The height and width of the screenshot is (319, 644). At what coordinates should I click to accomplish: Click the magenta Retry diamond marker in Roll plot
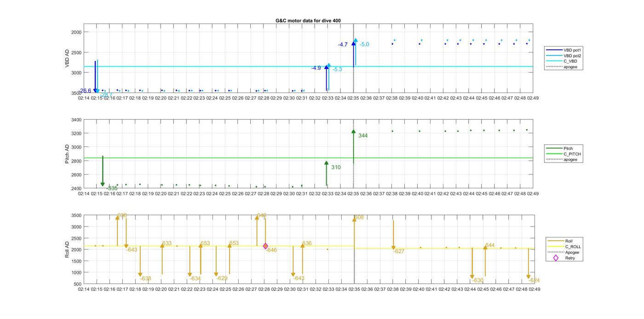(265, 246)
